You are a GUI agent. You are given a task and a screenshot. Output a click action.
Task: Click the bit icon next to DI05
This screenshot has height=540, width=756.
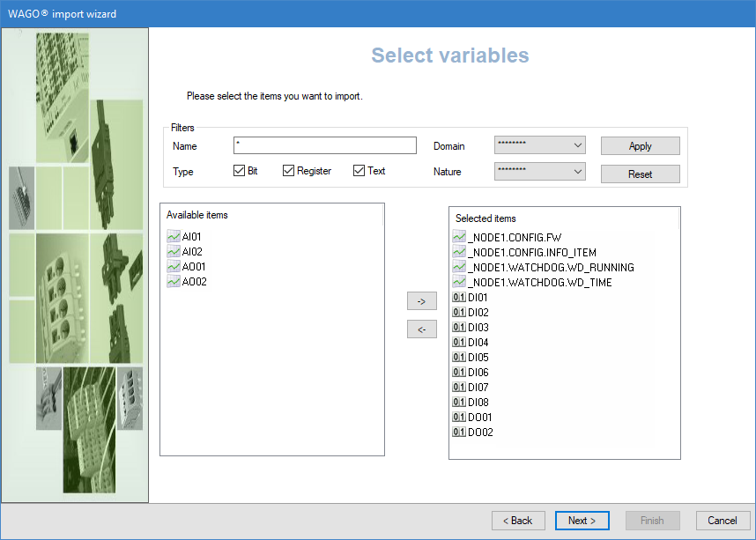(458, 358)
